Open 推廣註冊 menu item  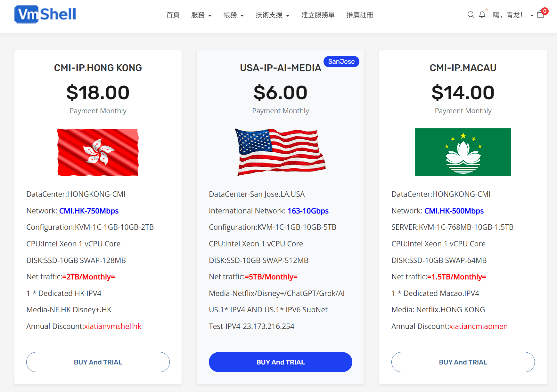[360, 15]
